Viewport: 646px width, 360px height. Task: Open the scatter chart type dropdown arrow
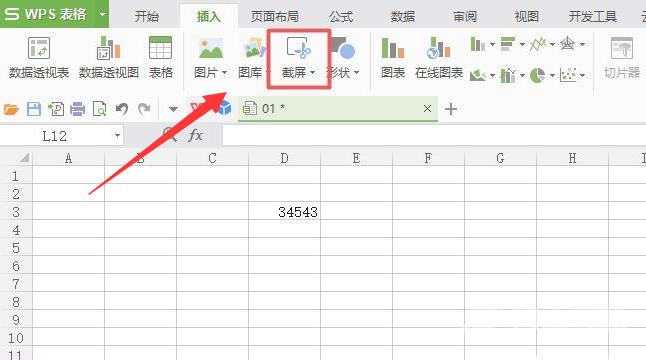583,75
